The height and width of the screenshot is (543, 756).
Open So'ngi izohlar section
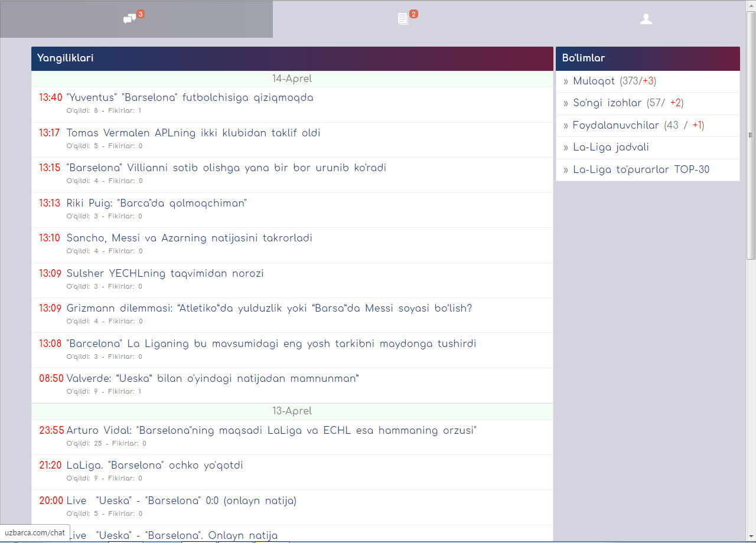click(x=607, y=103)
